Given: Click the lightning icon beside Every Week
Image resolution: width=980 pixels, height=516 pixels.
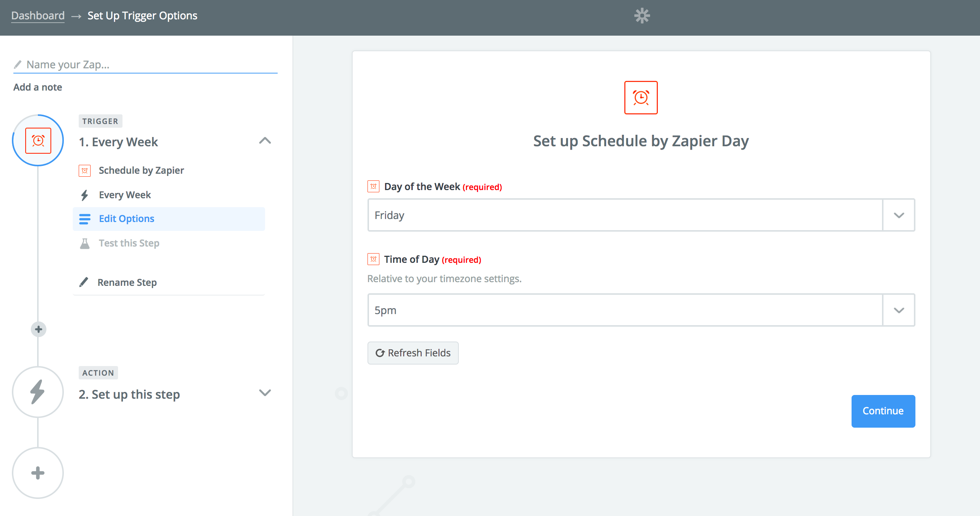Looking at the screenshot, I should pos(85,195).
